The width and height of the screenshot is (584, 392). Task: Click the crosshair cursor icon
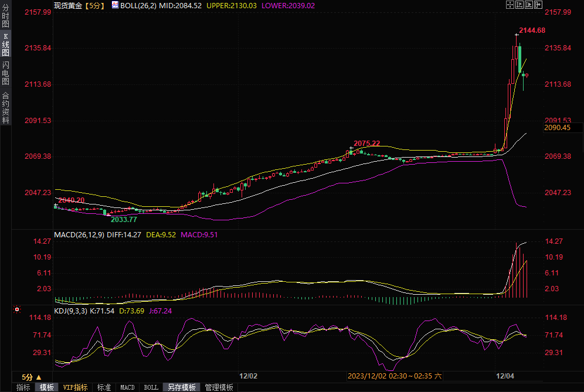point(510,5)
